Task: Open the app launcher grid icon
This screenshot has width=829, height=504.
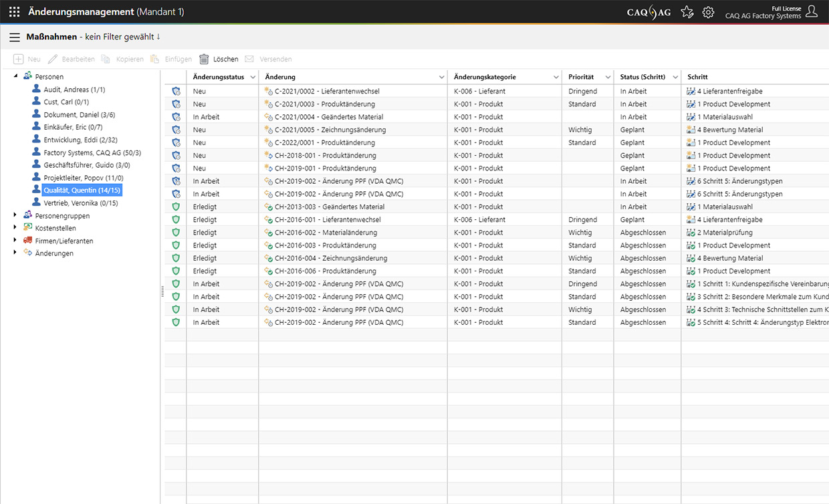Action: (15, 12)
